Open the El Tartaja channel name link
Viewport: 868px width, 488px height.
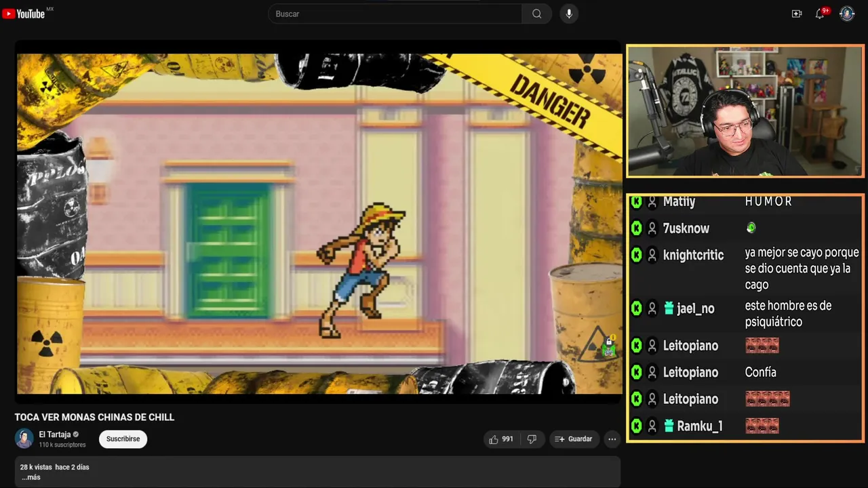[x=55, y=434]
